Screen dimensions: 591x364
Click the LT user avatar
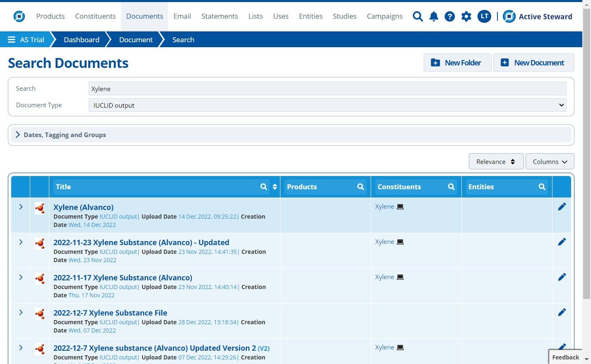point(484,17)
